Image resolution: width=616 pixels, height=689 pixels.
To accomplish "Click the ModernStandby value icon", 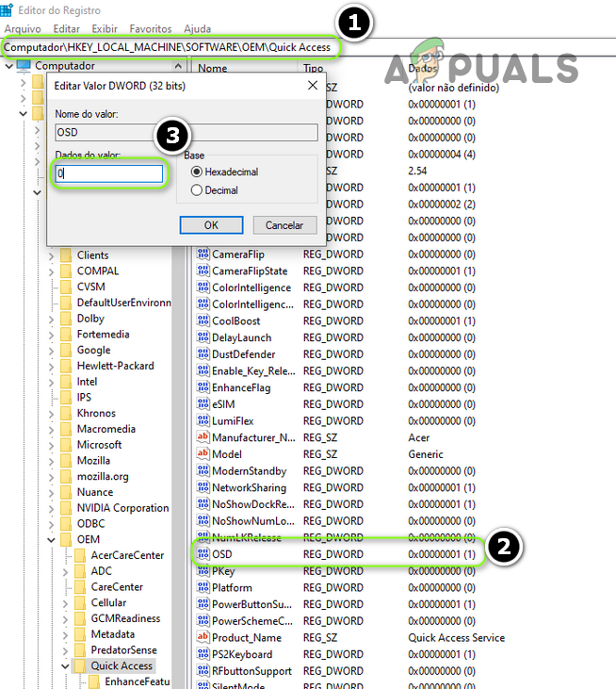I will pos(203,470).
